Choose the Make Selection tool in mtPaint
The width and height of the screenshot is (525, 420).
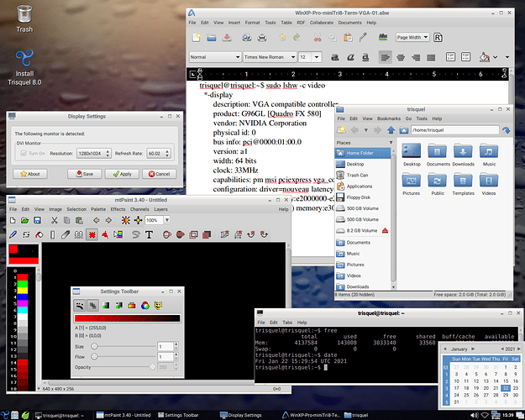(92, 235)
